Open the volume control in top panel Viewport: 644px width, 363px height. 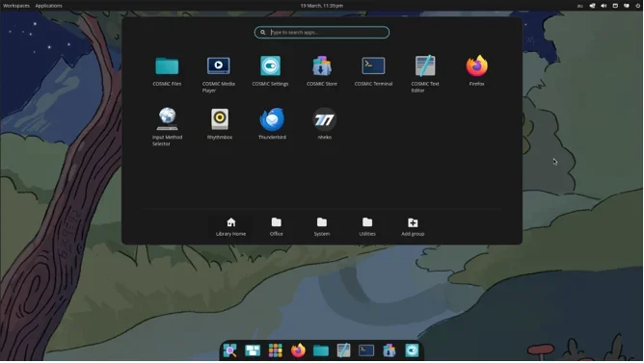point(604,6)
